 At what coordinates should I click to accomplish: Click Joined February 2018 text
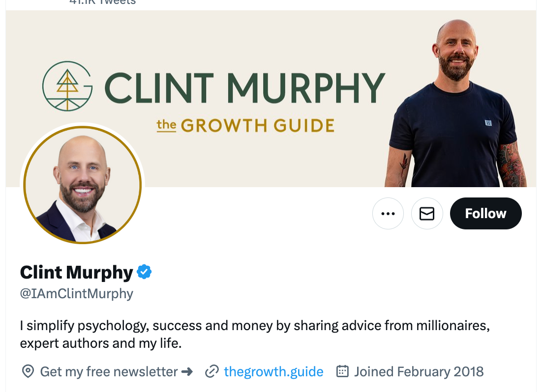click(419, 372)
